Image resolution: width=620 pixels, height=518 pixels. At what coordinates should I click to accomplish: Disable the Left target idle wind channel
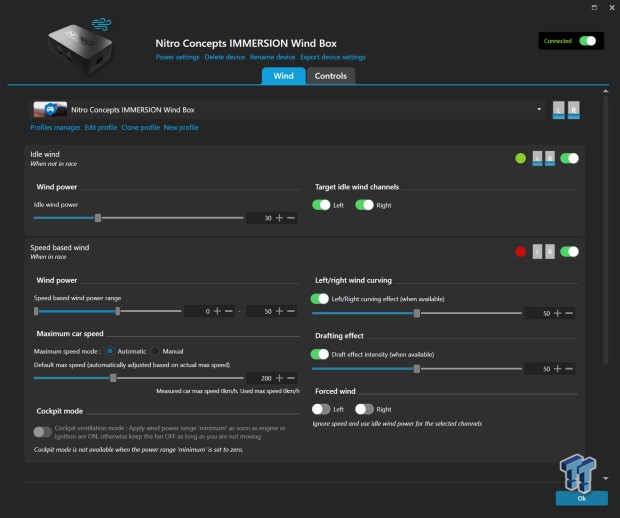coord(321,204)
